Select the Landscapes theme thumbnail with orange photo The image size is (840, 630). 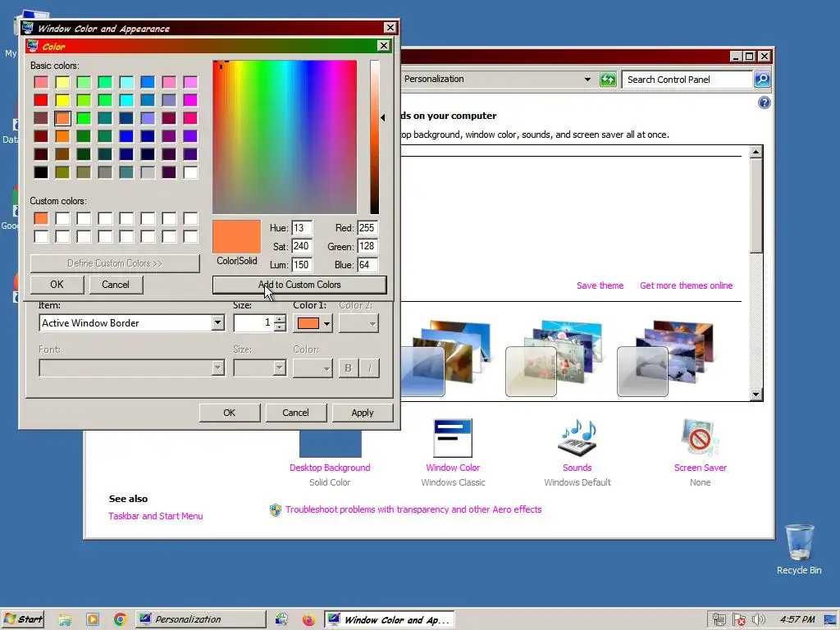click(x=445, y=358)
